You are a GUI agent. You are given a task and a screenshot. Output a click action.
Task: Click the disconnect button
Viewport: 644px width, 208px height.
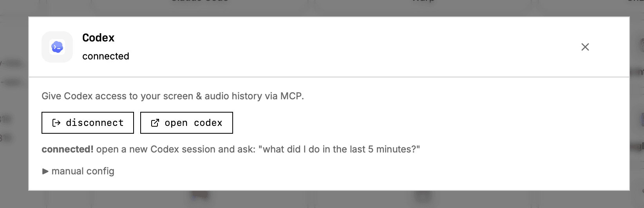88,123
